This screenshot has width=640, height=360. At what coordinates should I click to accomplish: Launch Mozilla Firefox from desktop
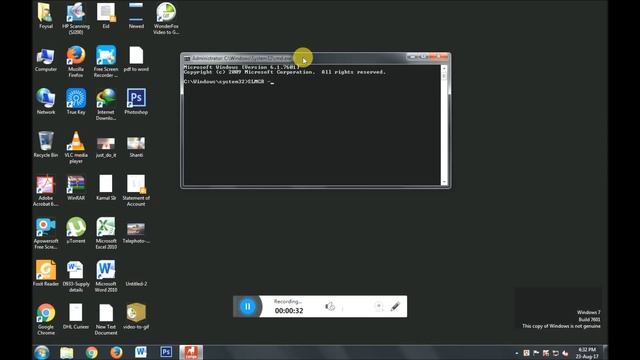pyautogui.click(x=76, y=62)
